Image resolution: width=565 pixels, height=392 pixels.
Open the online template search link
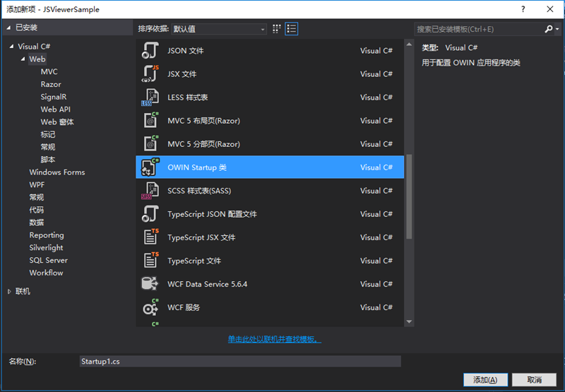click(274, 340)
